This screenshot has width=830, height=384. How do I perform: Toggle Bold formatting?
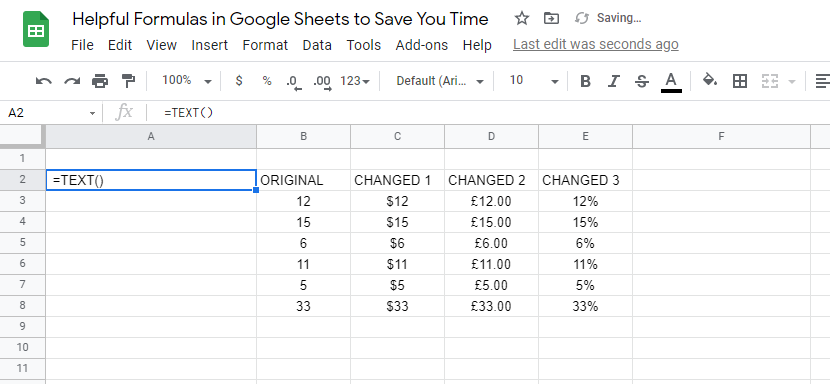coord(585,81)
